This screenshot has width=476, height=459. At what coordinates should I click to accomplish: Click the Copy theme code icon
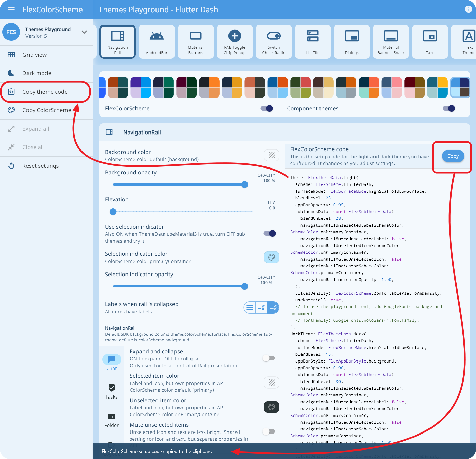(x=11, y=92)
